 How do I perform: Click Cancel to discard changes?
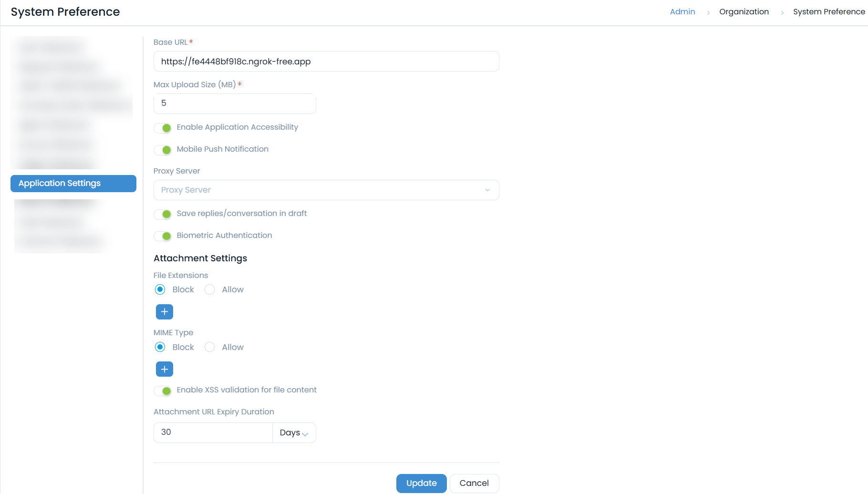pos(474,483)
